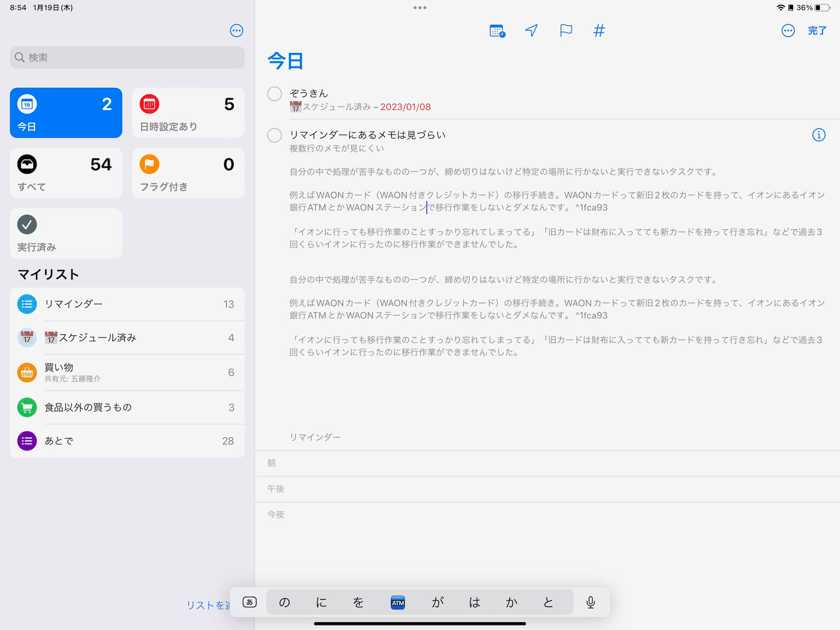
Task: Open the 食品以外の買うもの list
Action: pyautogui.click(x=127, y=407)
